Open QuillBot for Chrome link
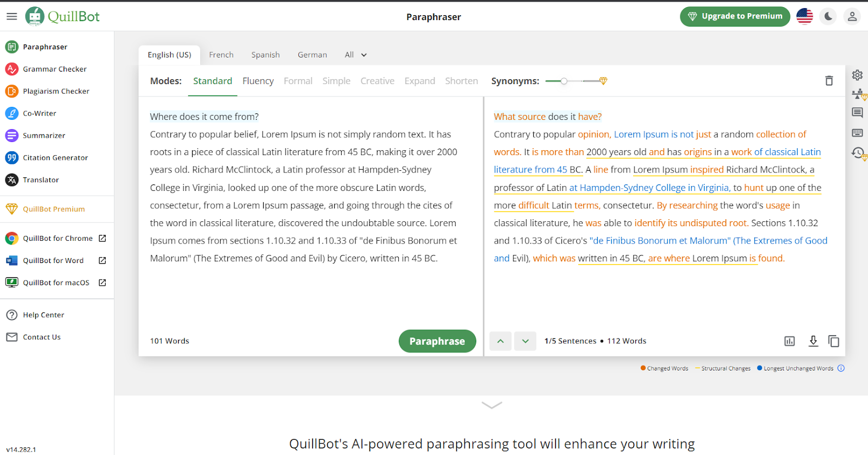The image size is (868, 455). (57, 238)
